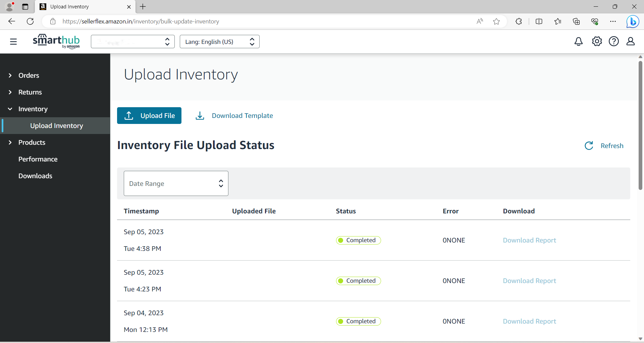Collapse the Inventory chevron in the sidebar

click(10, 109)
